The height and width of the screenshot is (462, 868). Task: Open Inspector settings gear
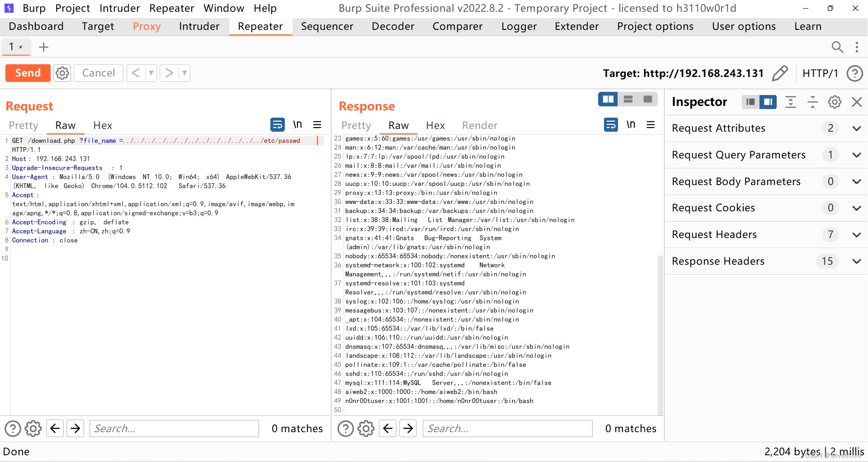click(x=834, y=102)
